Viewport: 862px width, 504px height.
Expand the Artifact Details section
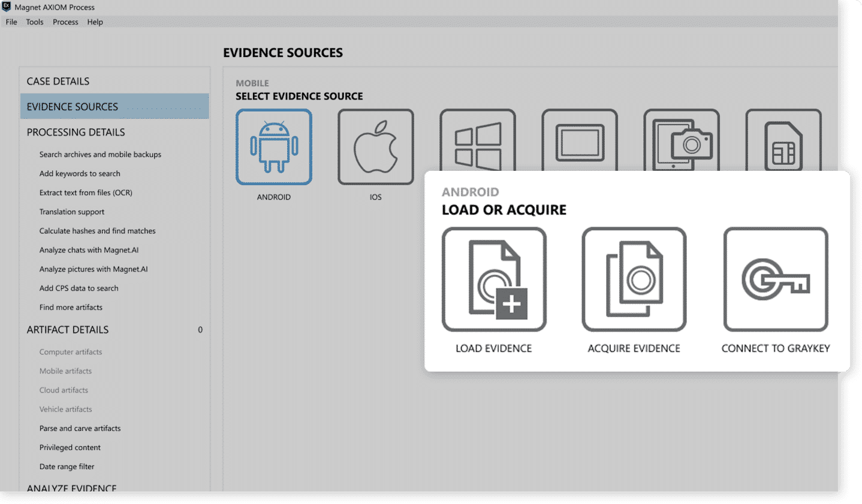(68, 329)
